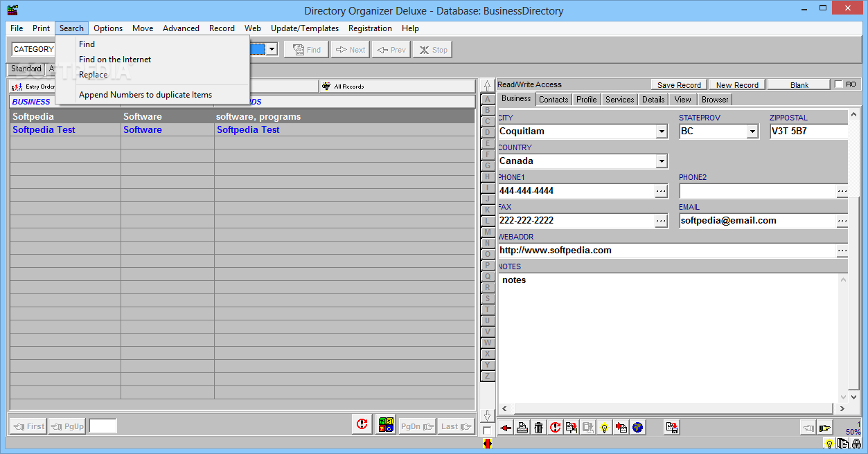Screen dimensions: 868x454
Task: Switch to the Details tab
Action: coord(653,100)
